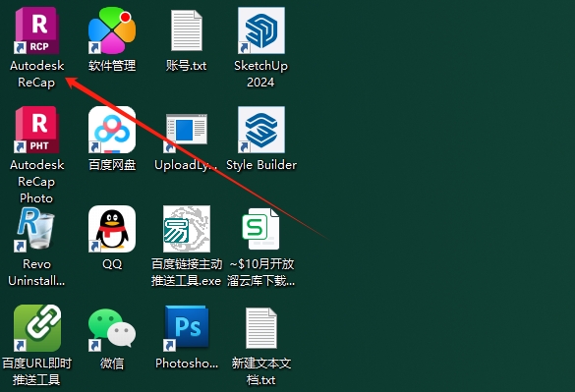Image resolution: width=575 pixels, height=392 pixels.
Task: Select the UploadLy... shortcut icon
Action: pyautogui.click(x=187, y=133)
